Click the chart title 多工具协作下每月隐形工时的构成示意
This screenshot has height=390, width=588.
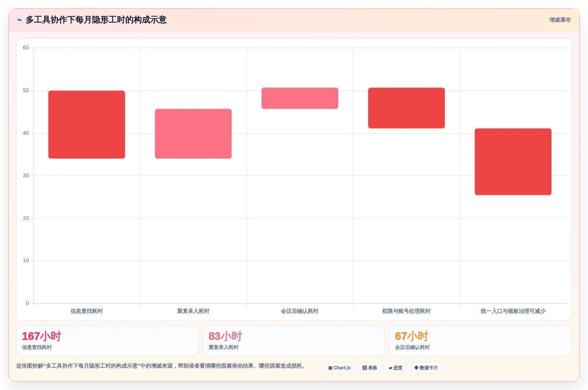pos(96,20)
